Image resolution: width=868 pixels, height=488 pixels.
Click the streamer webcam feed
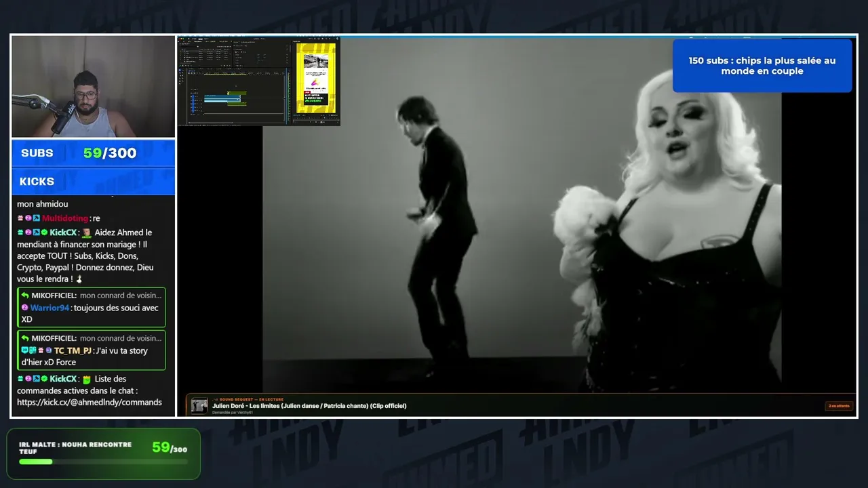94,87
